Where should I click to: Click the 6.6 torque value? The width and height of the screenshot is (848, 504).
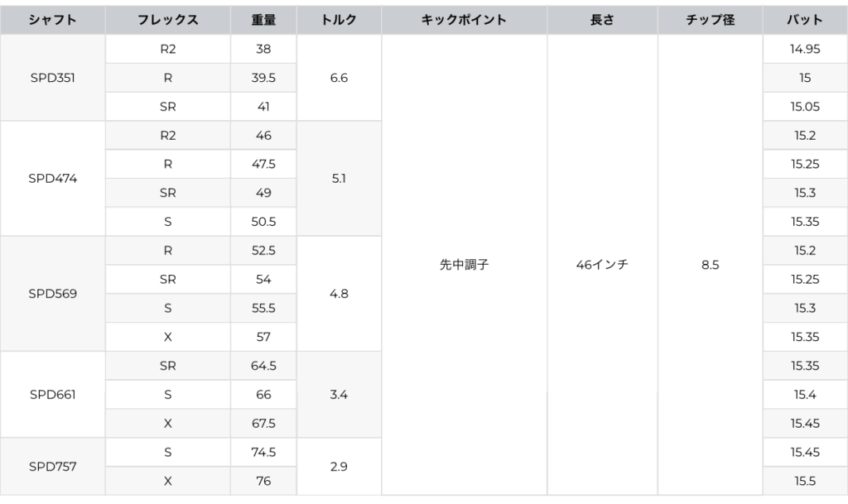338,78
